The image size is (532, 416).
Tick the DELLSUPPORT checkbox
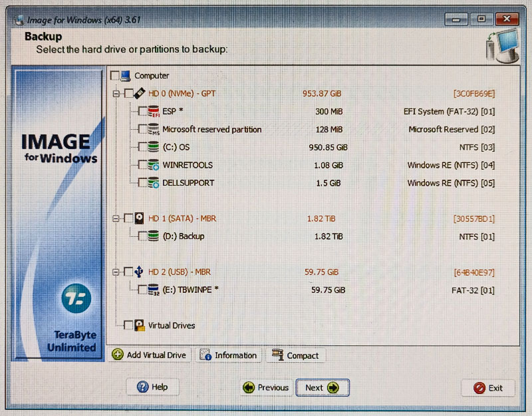pyautogui.click(x=143, y=182)
